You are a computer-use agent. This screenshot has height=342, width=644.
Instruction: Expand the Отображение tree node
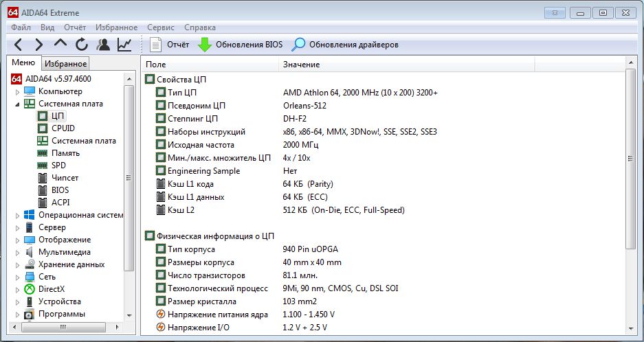pyautogui.click(x=17, y=240)
